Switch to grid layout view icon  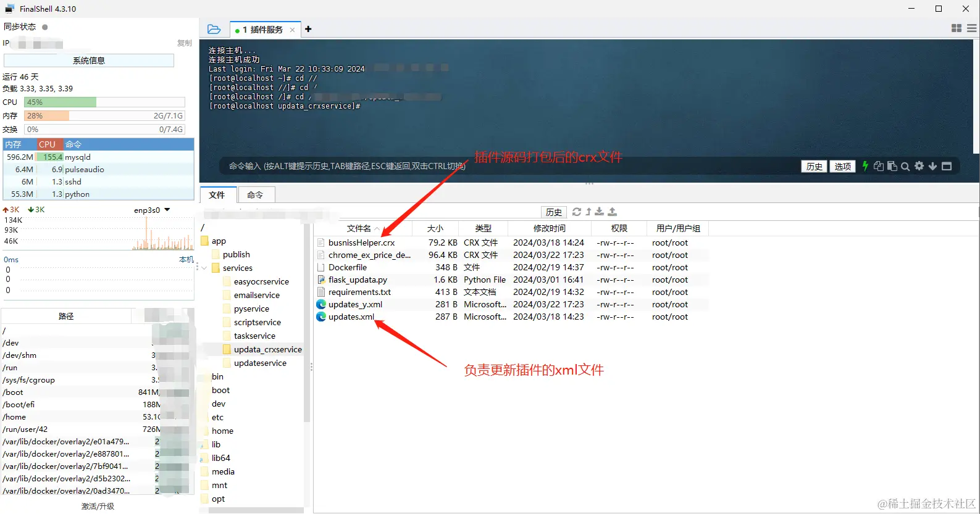click(957, 28)
